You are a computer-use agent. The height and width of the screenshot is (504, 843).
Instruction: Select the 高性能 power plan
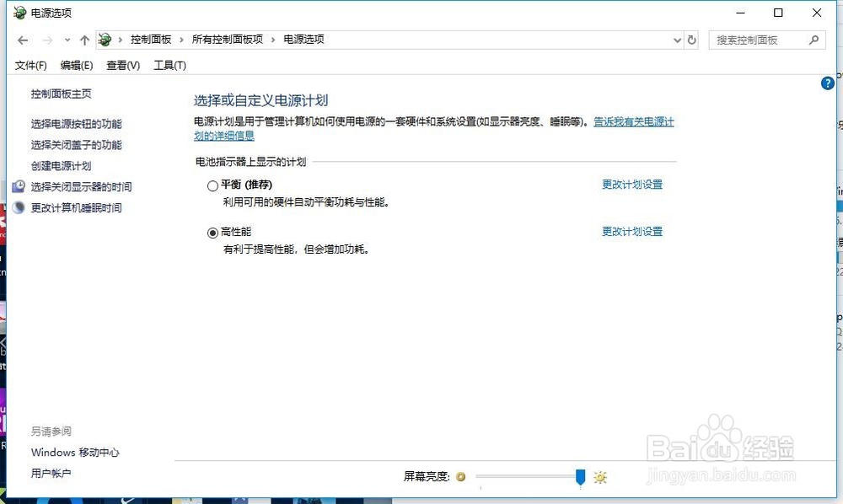212,233
